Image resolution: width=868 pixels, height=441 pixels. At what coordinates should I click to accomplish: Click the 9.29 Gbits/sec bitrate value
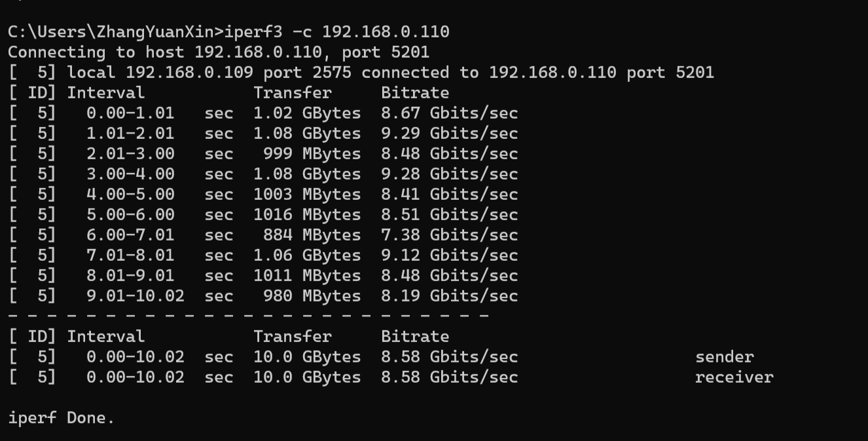coord(449,133)
